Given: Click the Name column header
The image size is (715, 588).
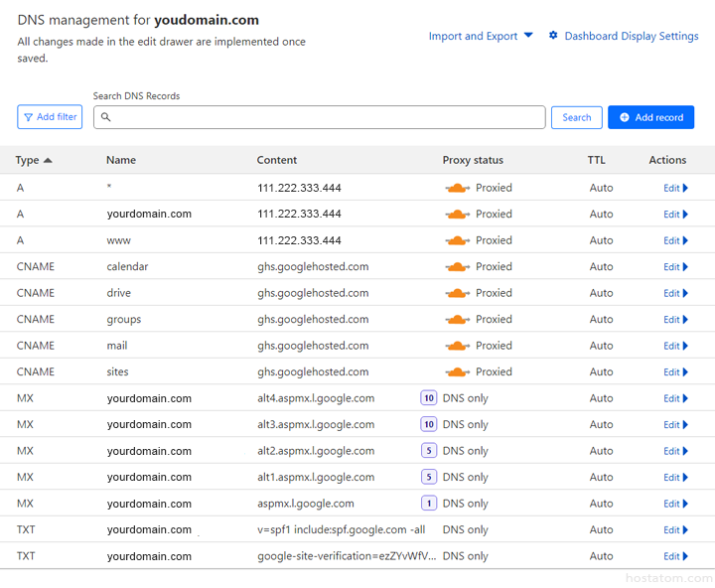Looking at the screenshot, I should point(121,160).
